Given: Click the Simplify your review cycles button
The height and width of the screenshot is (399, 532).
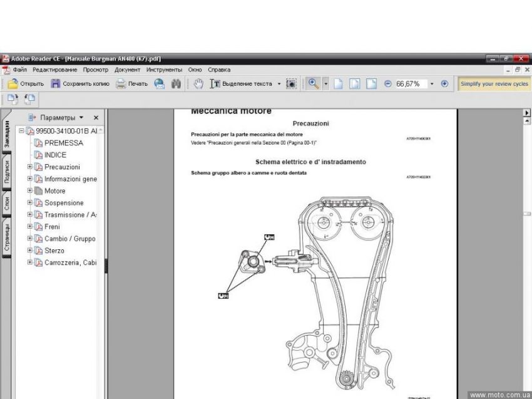Looking at the screenshot, I should (x=494, y=84).
